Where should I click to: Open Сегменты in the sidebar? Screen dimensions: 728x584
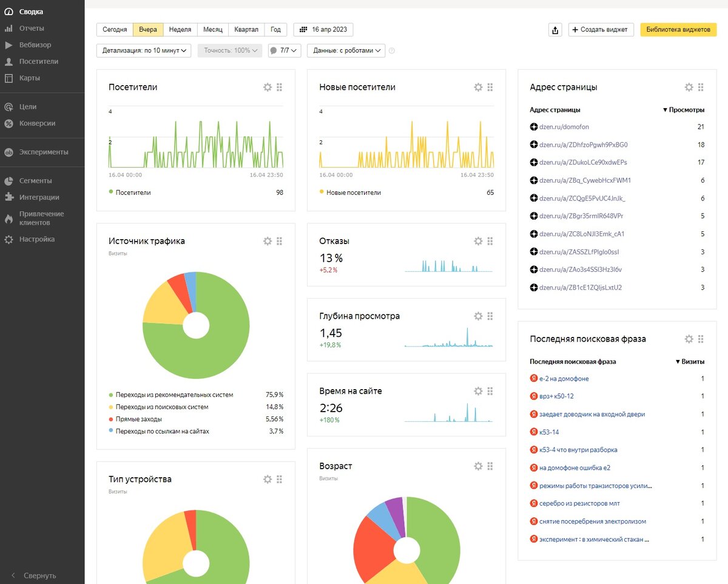[x=35, y=181]
